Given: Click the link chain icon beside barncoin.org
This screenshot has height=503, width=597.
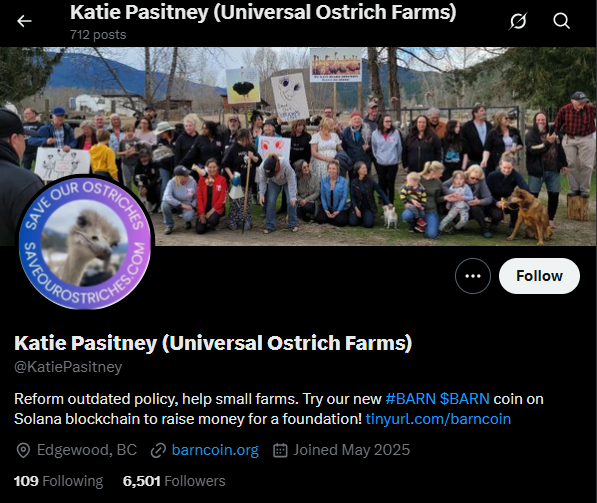Looking at the screenshot, I should (158, 450).
